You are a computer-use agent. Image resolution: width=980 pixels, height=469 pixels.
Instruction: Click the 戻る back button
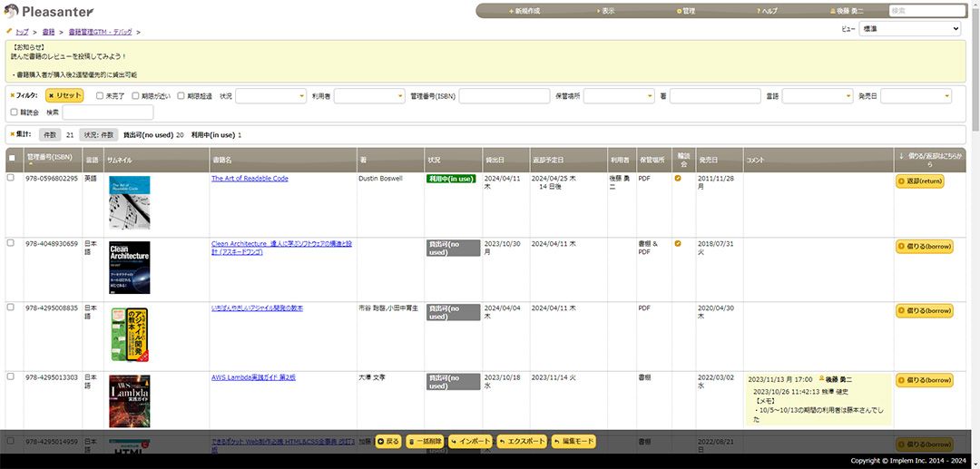click(x=387, y=442)
